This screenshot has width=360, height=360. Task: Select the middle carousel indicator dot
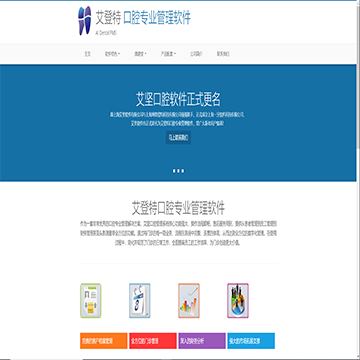pos(178,171)
